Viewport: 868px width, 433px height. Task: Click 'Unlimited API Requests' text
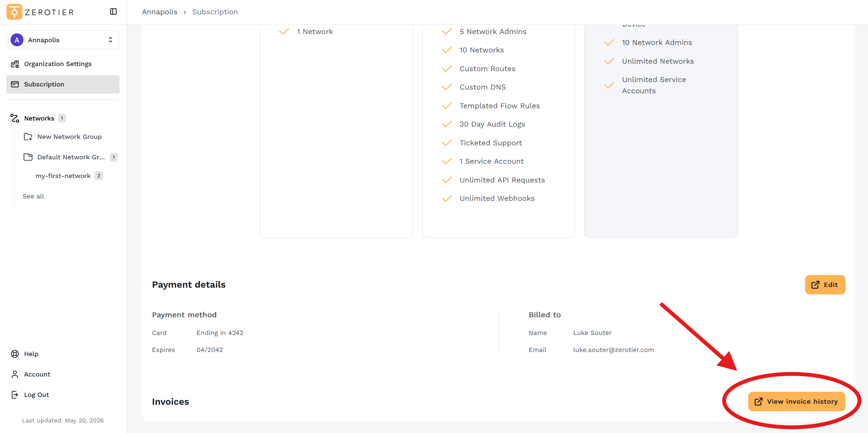click(502, 180)
